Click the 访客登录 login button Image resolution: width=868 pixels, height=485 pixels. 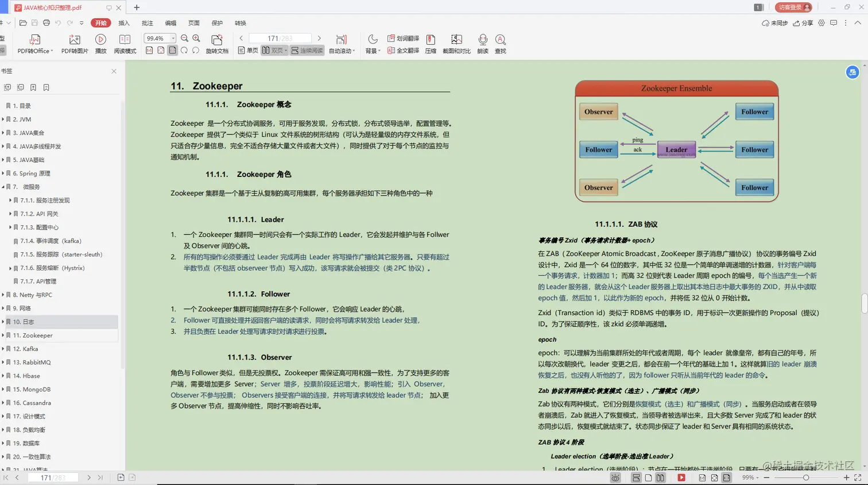[793, 7]
